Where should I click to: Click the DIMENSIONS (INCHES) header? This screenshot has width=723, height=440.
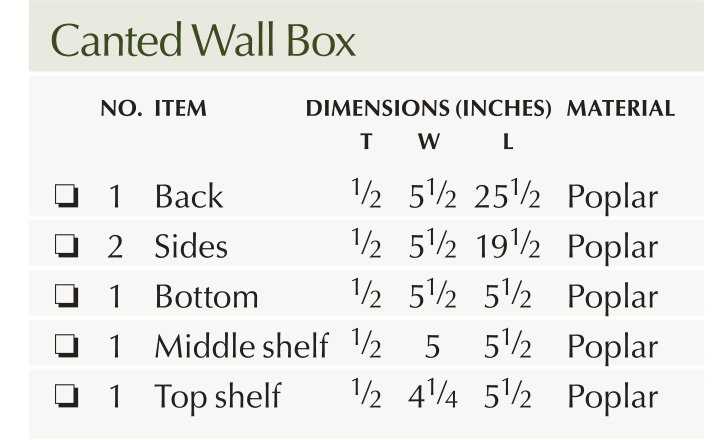click(x=429, y=109)
